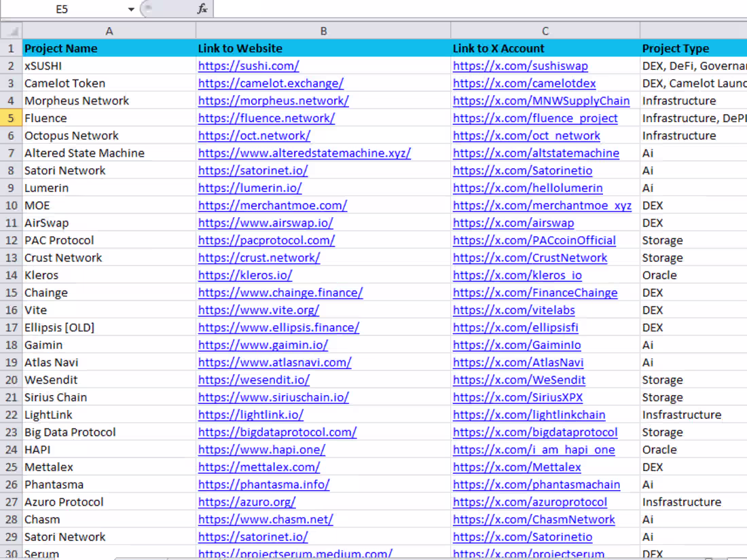Open the https://x.com/vitelabs link
Image resolution: width=747 pixels, height=560 pixels.
pyautogui.click(x=514, y=310)
